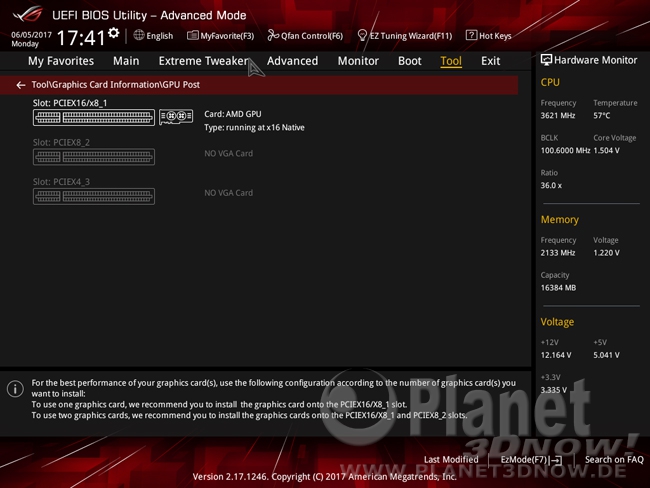This screenshot has width=650, height=488.
Task: Click the MyFavorite folder icon
Action: (x=192, y=35)
